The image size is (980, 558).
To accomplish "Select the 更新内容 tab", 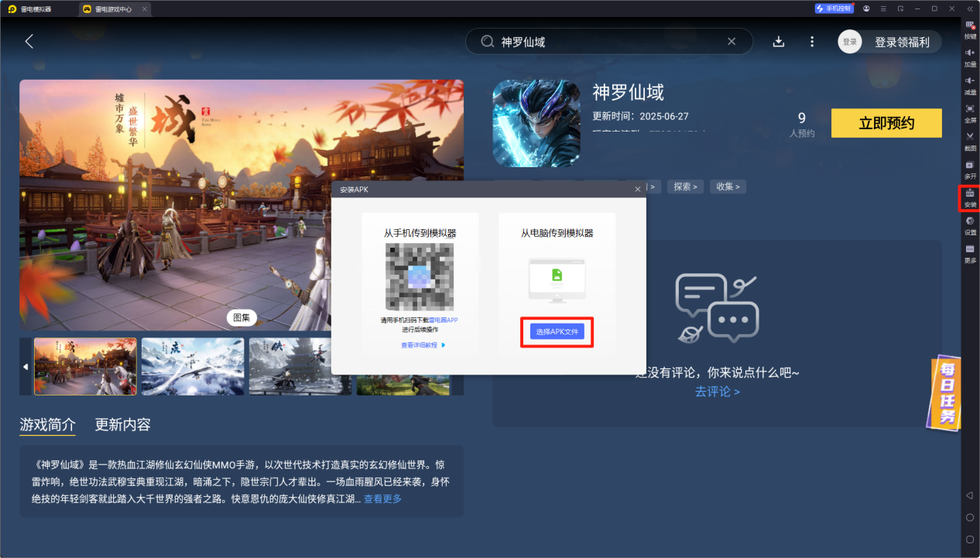I will (122, 425).
